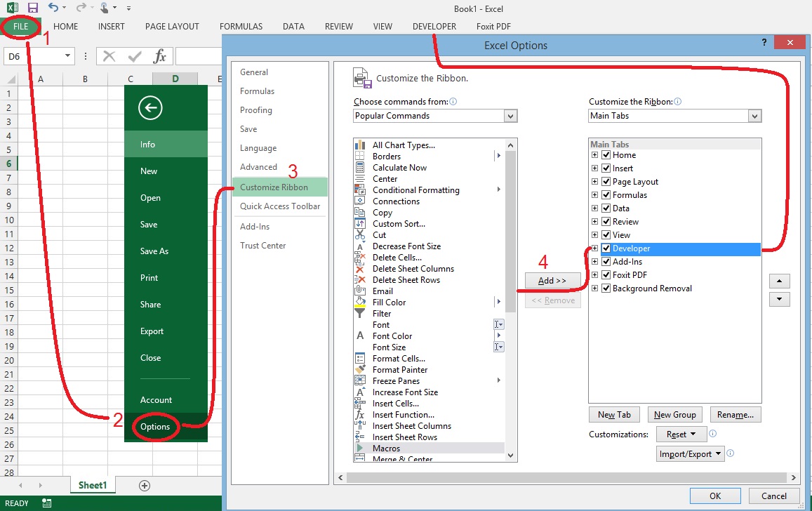Click the back arrow in backstage view
812x511 pixels.
tap(150, 107)
